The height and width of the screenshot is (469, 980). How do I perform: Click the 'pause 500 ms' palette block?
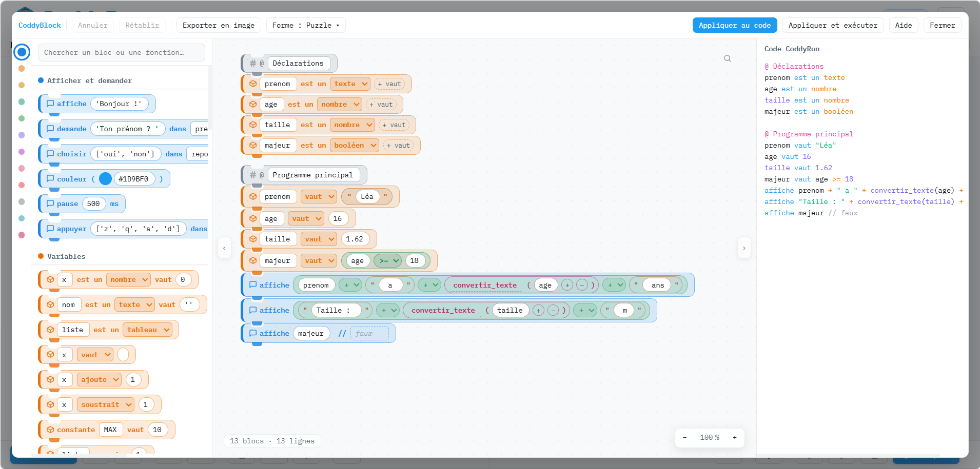click(x=82, y=203)
